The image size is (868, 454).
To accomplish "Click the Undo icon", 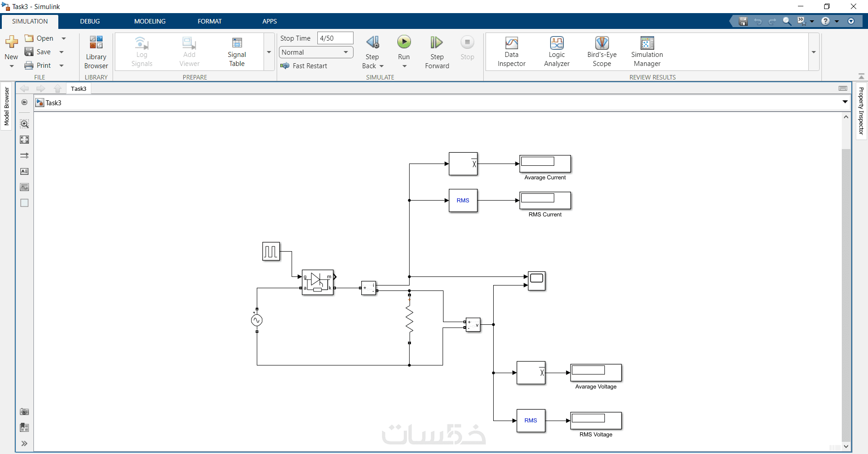I will pyautogui.click(x=758, y=21).
